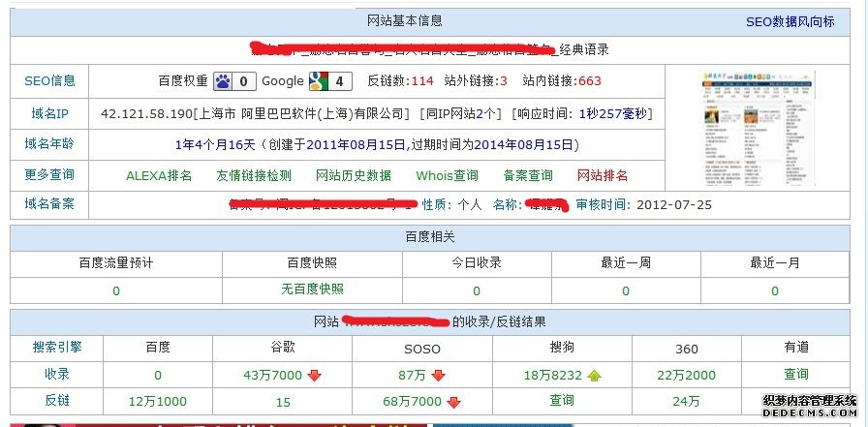This screenshot has width=868, height=427.
Task: Click the 360 收录 value 22万2000
Action: pyautogui.click(x=686, y=375)
